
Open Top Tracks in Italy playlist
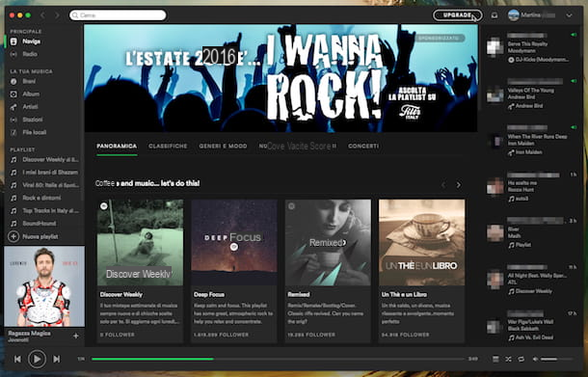(x=50, y=210)
